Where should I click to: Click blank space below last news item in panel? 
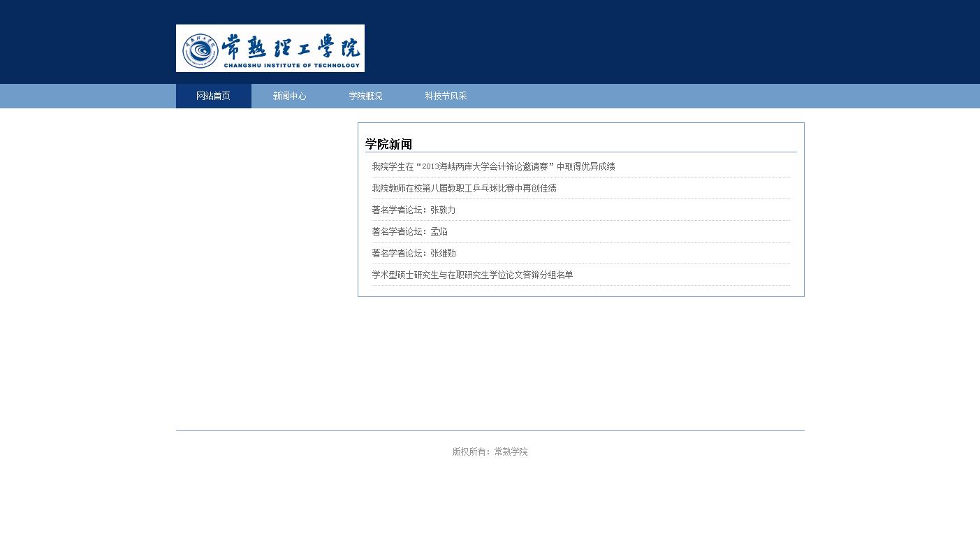pyautogui.click(x=580, y=291)
